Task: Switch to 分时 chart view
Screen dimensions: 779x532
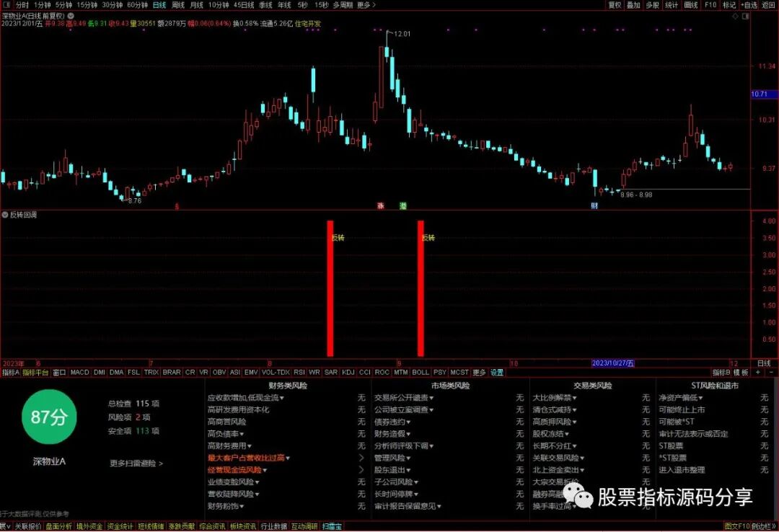Action: (x=22, y=5)
